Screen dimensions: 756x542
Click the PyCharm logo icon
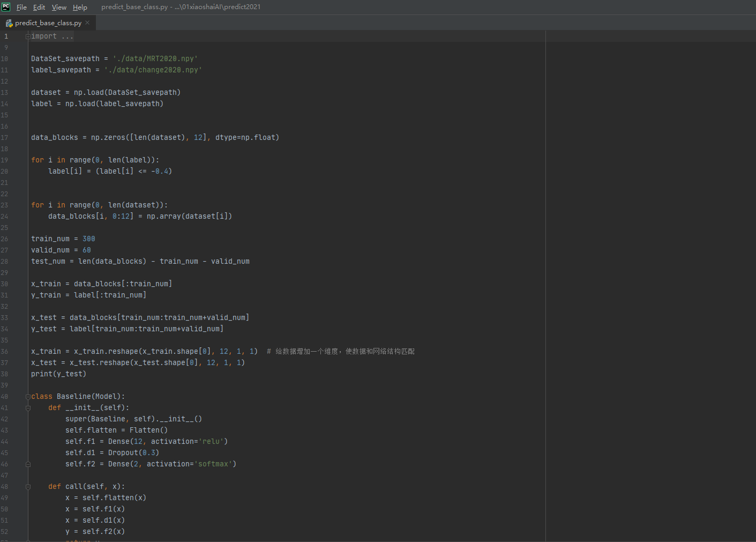click(6, 7)
